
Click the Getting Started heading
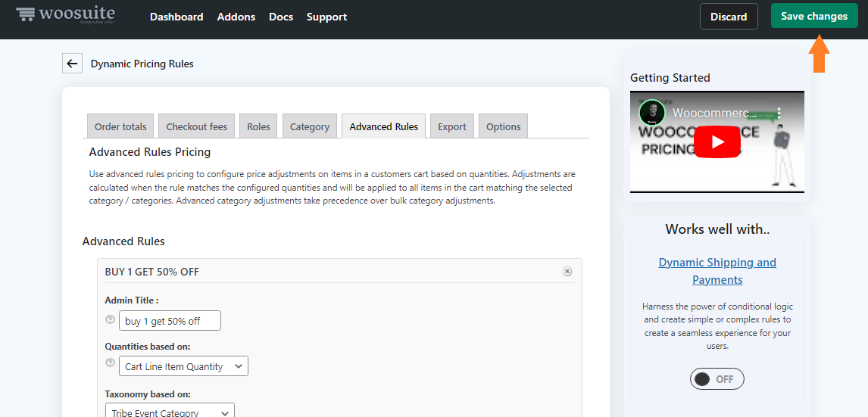[x=670, y=78]
